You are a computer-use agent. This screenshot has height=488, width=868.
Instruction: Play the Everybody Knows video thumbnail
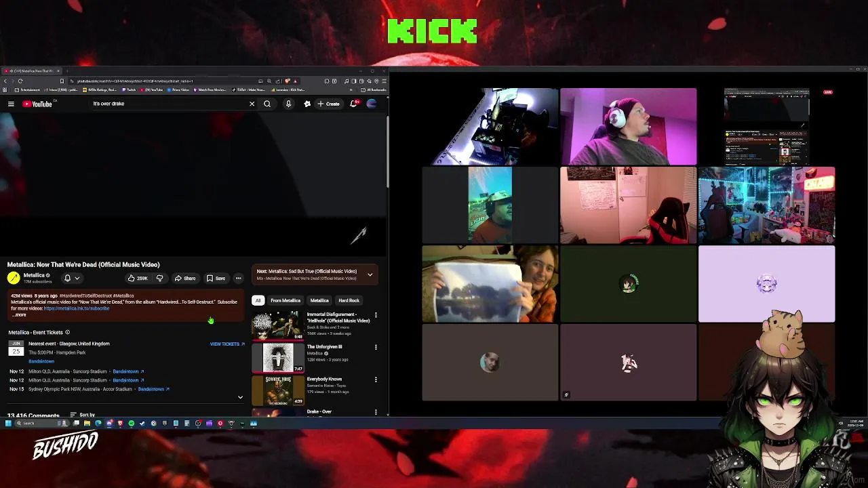(278, 390)
